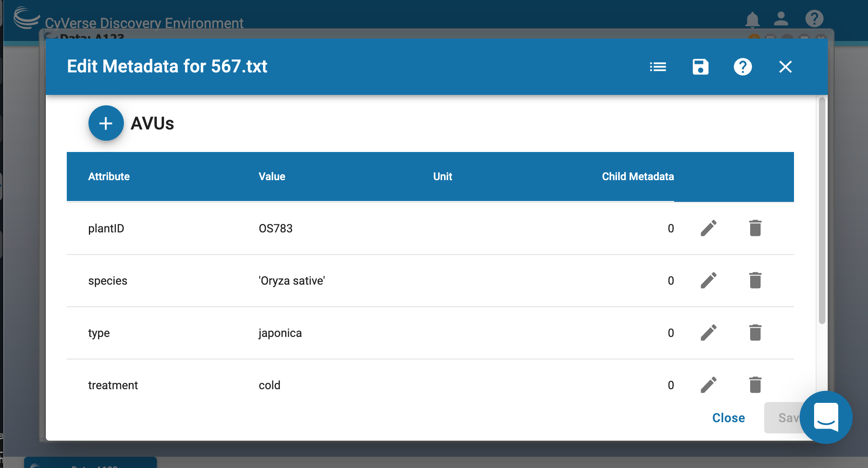This screenshot has width=868, height=468.
Task: Close the Edit Metadata dialog with X
Action: 785,67
